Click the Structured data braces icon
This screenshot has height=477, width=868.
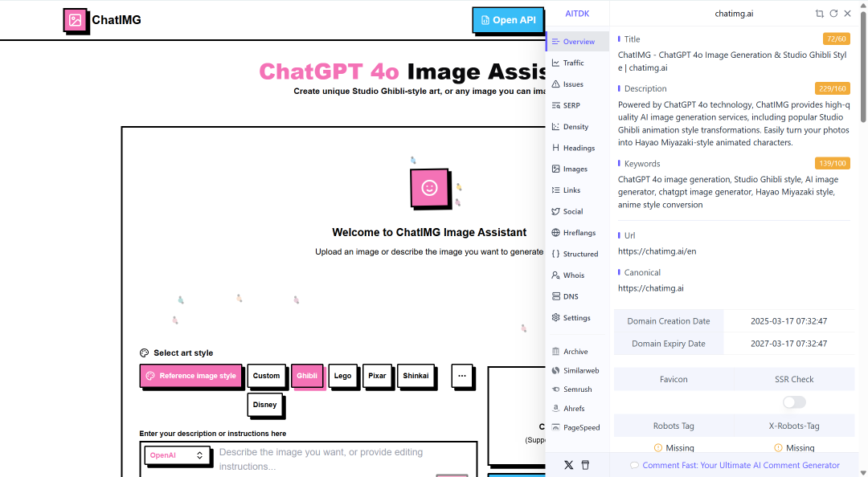point(556,254)
